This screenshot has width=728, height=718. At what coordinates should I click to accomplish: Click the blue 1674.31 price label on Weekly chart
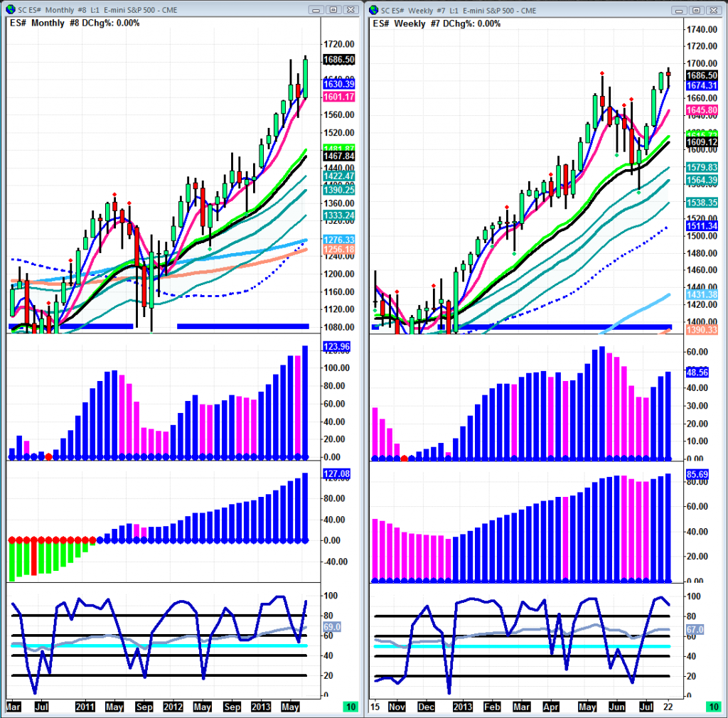702,85
